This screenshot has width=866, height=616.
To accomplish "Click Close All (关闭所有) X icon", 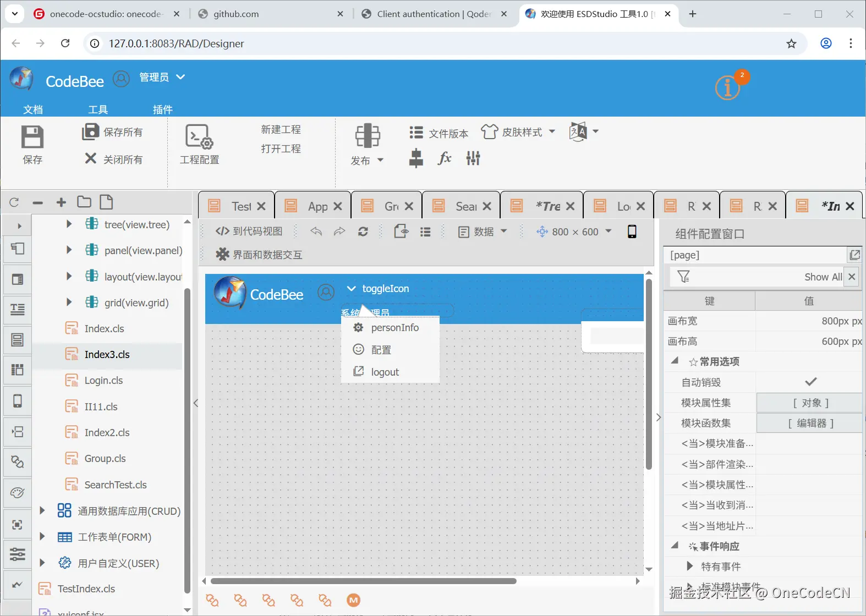I will 91,158.
